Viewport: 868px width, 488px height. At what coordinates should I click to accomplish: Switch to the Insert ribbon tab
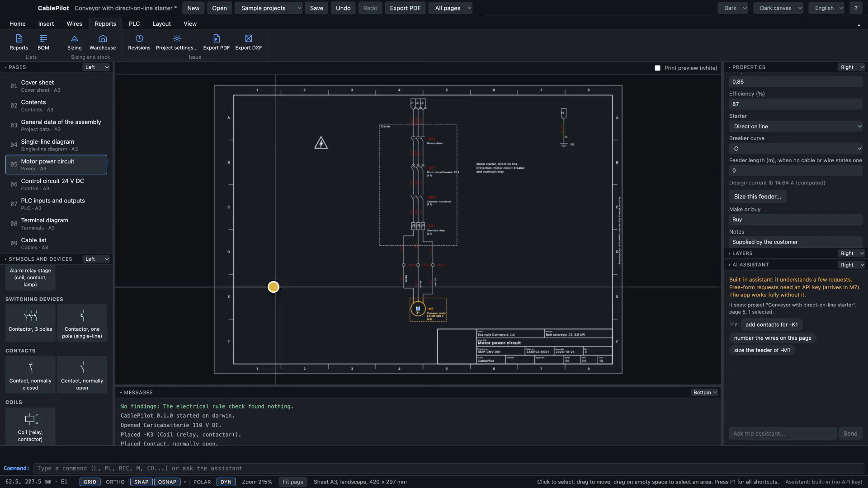46,23
